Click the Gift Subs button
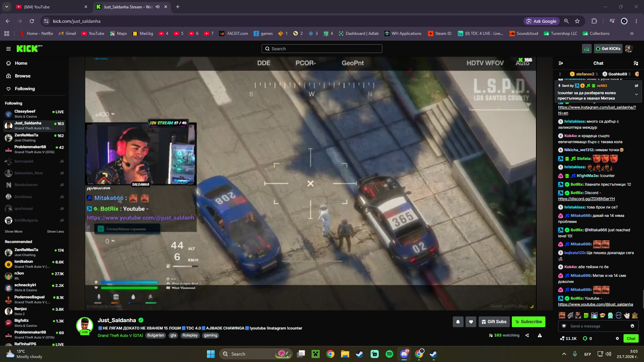Viewport: 644px width, 362px height. click(x=494, y=322)
